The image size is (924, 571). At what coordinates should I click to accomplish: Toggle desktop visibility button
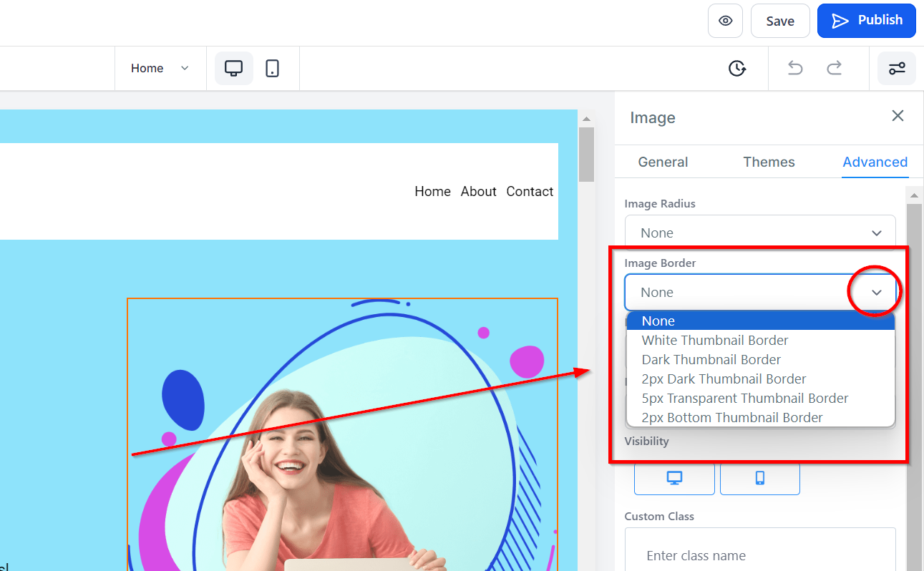(x=674, y=478)
